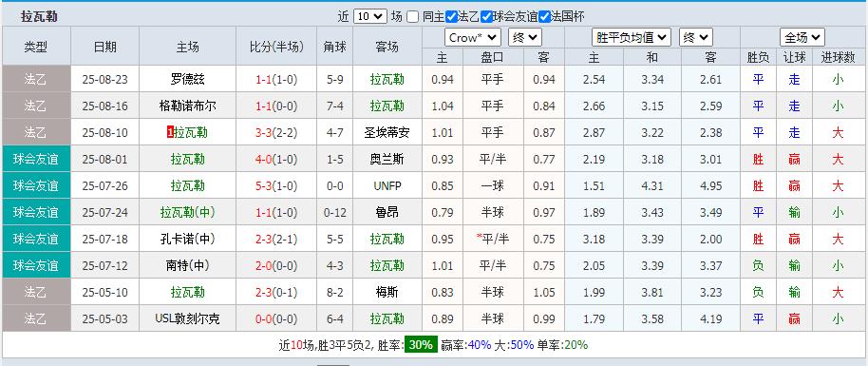Viewport: 868px width, 366px height.
Task: Enable the 同主 checkbox
Action: [x=413, y=17]
